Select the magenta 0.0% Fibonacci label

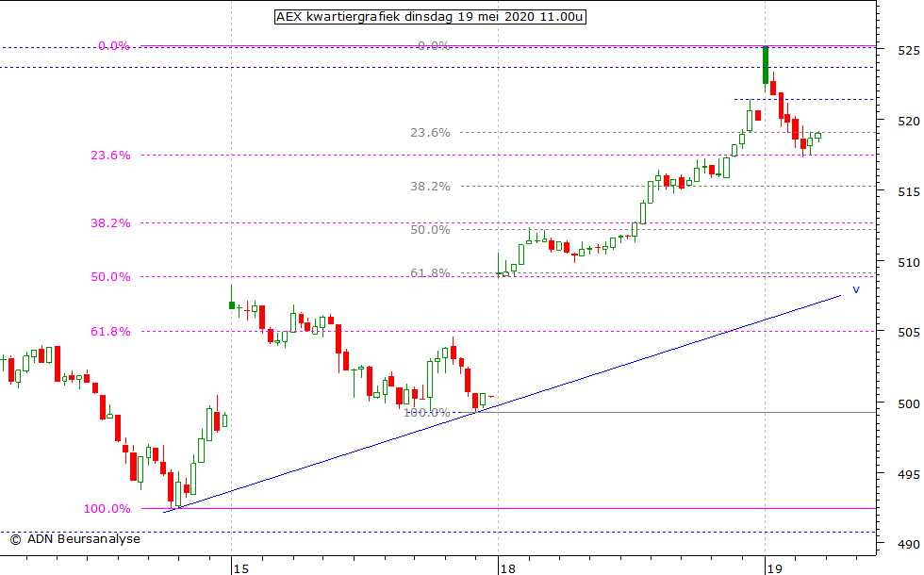pyautogui.click(x=114, y=46)
